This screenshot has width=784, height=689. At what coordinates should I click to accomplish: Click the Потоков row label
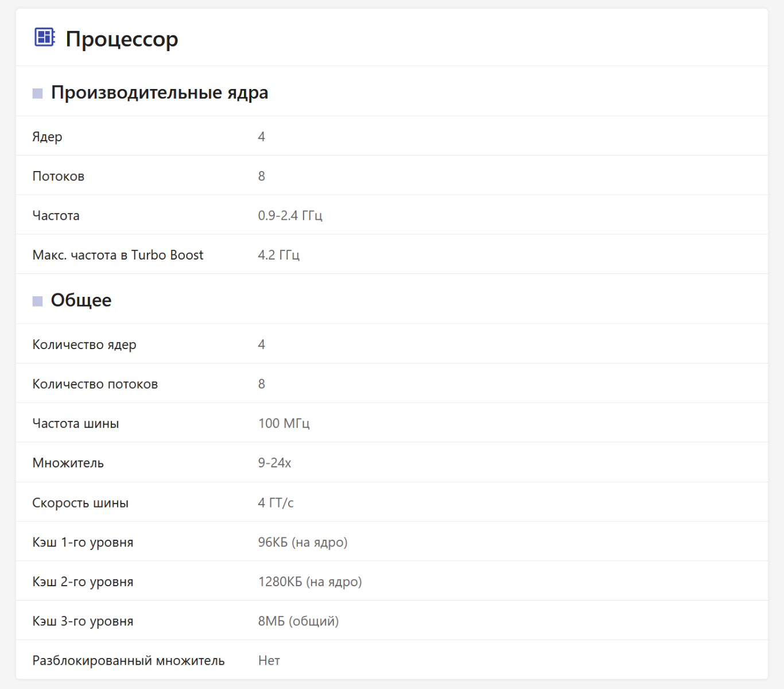click(58, 176)
